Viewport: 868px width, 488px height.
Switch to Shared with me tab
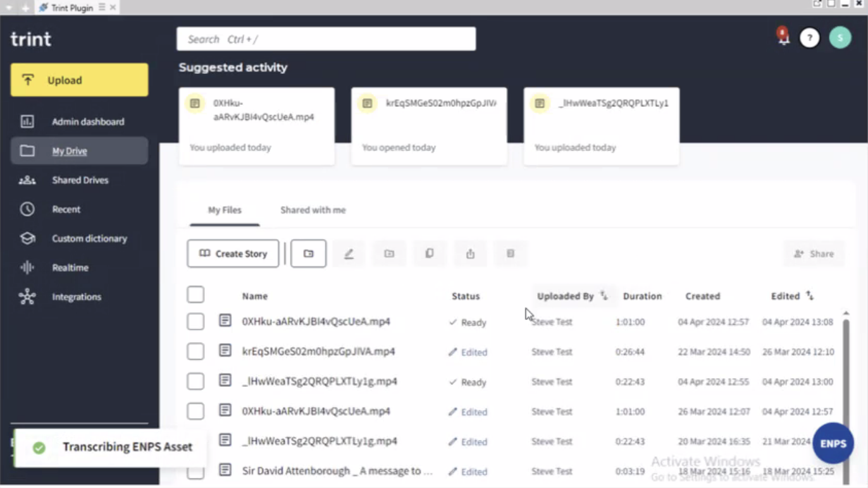pos(313,210)
